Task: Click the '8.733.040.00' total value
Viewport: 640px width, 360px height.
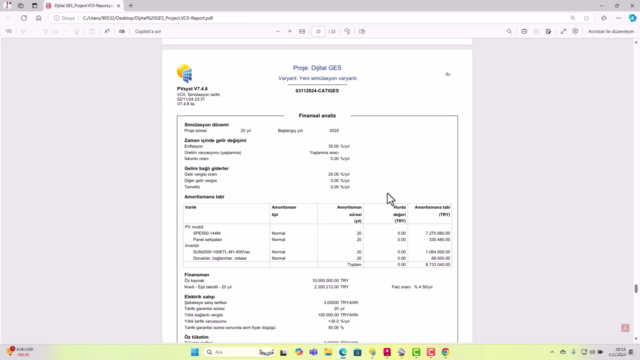Action: coord(438,264)
